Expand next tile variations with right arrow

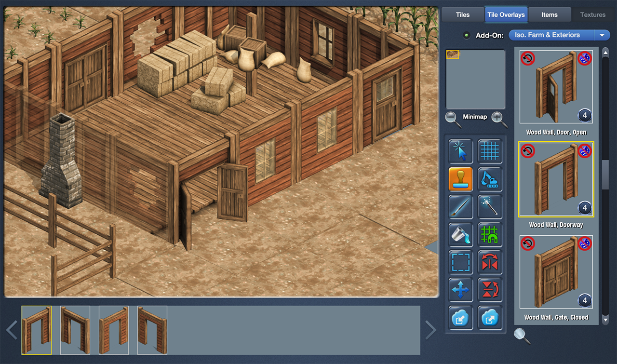430,330
